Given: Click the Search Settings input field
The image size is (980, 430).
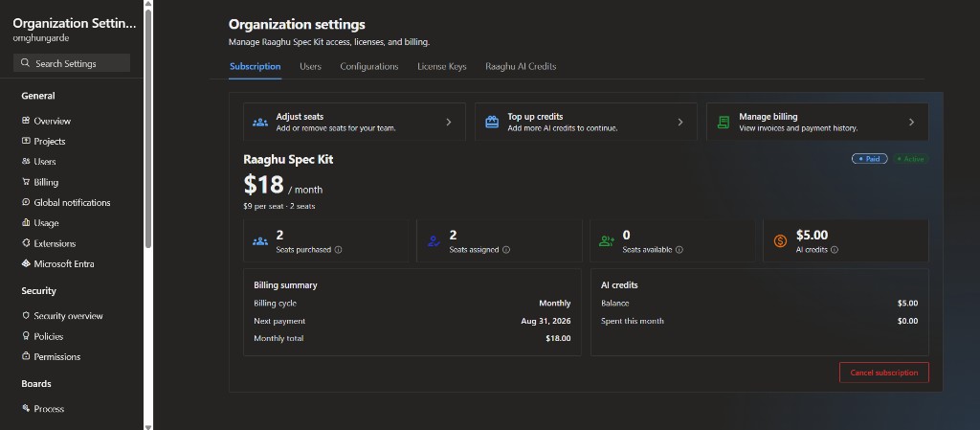Looking at the screenshot, I should tap(72, 63).
